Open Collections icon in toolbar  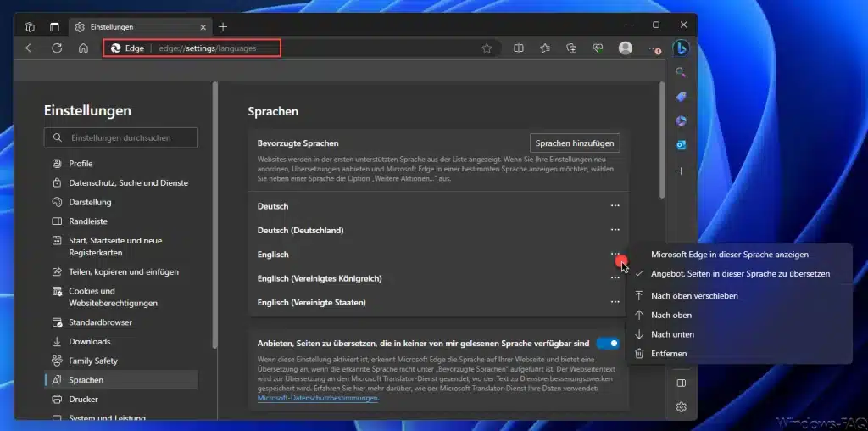click(572, 48)
